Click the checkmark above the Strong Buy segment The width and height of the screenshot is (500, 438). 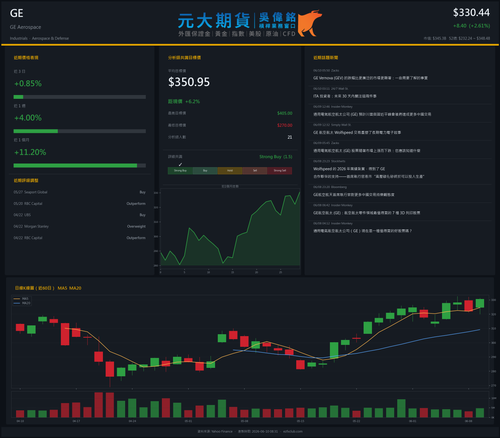[x=180, y=164]
